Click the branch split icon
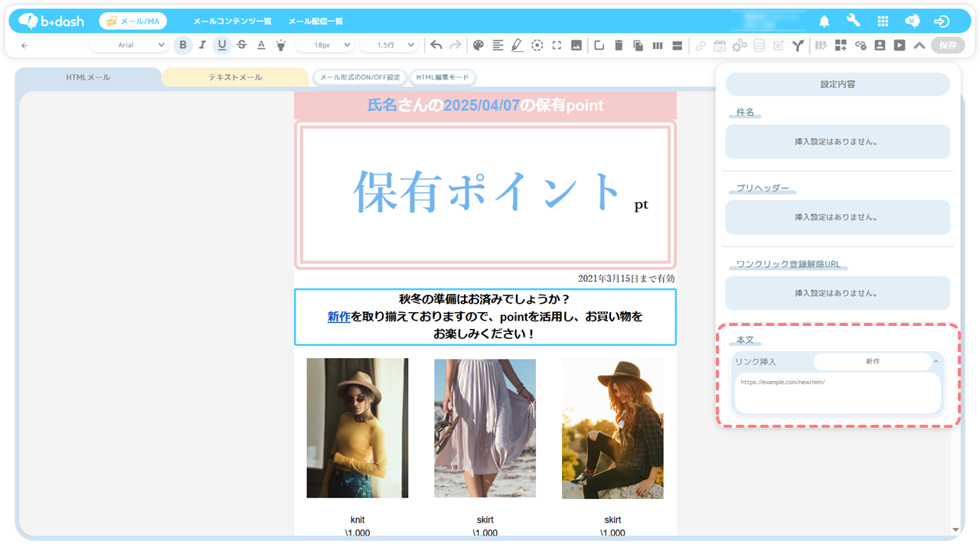 [798, 45]
